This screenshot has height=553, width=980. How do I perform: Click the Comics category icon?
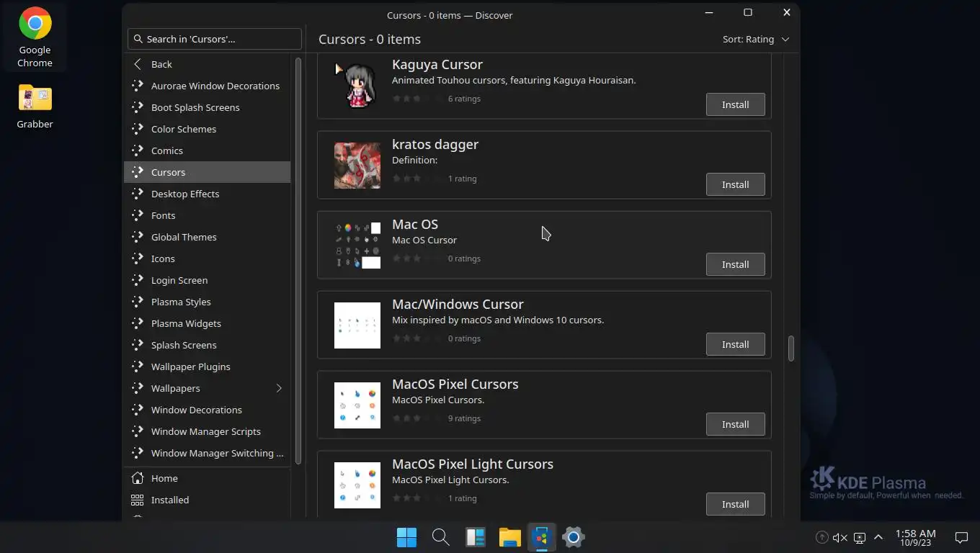[x=138, y=150]
